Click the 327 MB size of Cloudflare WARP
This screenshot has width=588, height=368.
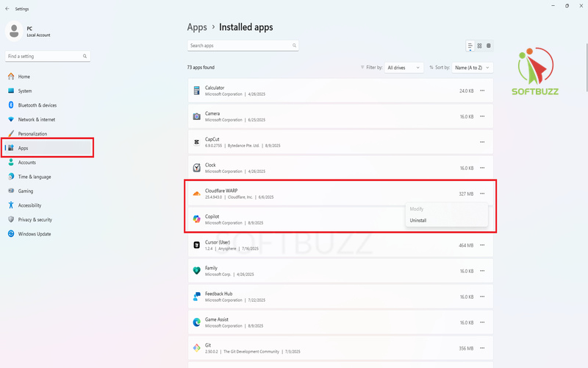(466, 194)
